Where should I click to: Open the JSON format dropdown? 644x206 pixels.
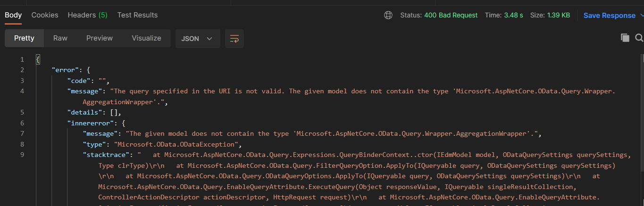pos(198,38)
